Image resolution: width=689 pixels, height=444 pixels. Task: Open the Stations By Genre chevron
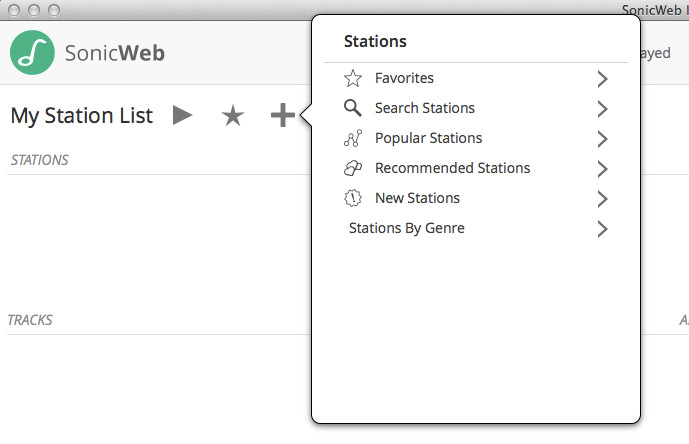(x=602, y=228)
